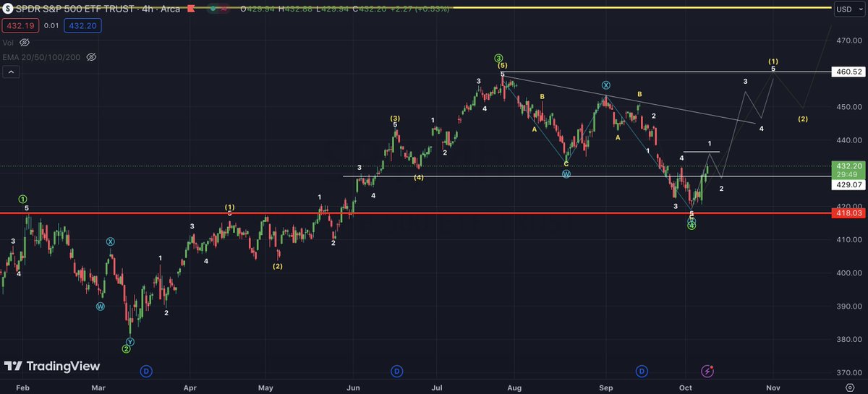Click the yellow C label above blue W
868x394 pixels.
566,164
